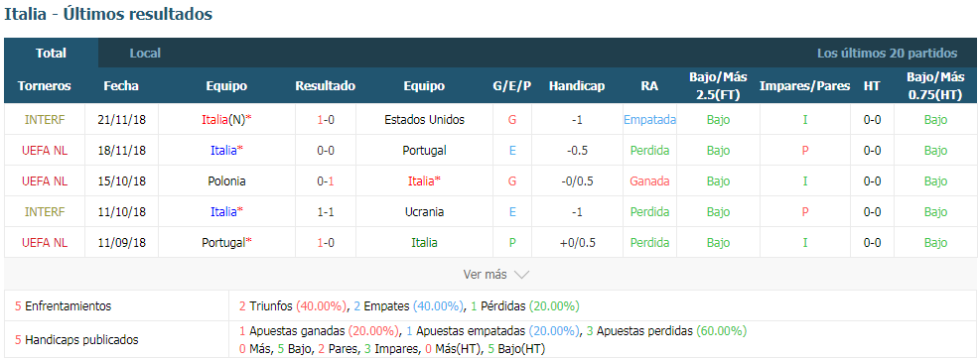Click Italia in the 11/09/18 row
This screenshot has height=359, width=980.
(424, 242)
